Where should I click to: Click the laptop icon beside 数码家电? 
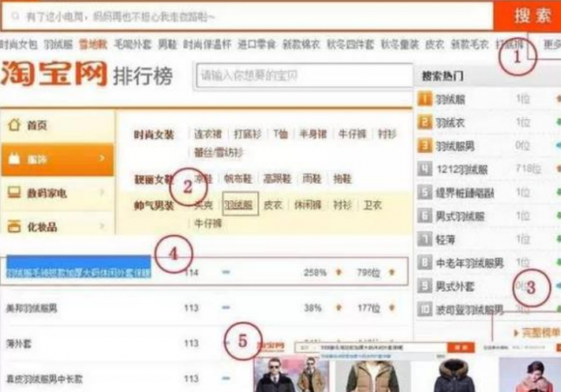click(x=14, y=193)
